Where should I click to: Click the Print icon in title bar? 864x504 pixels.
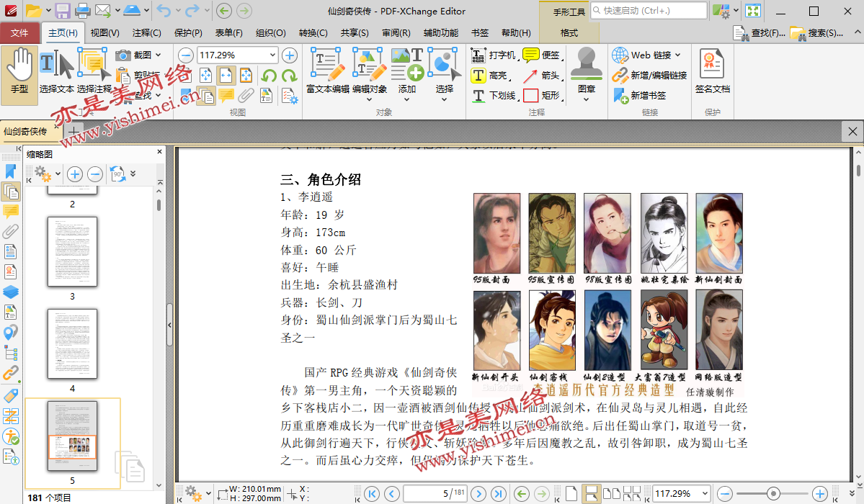coord(83,11)
